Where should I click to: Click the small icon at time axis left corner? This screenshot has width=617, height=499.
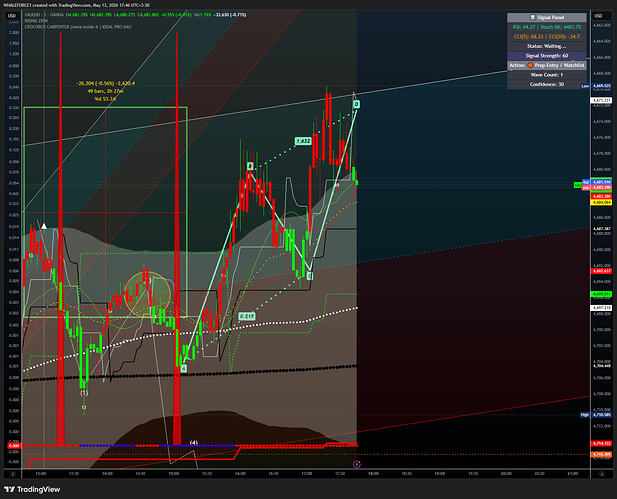coord(12,474)
